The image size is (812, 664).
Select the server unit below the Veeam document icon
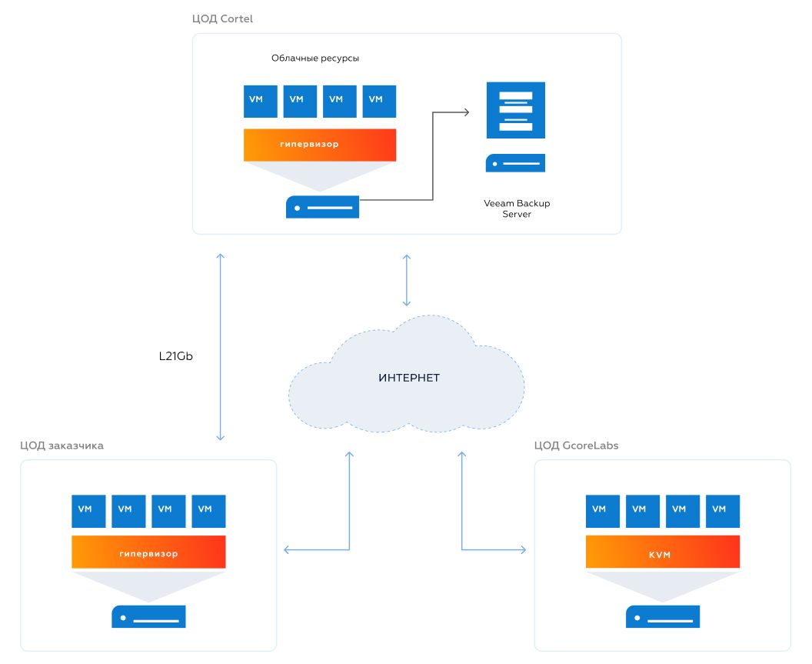click(515, 163)
